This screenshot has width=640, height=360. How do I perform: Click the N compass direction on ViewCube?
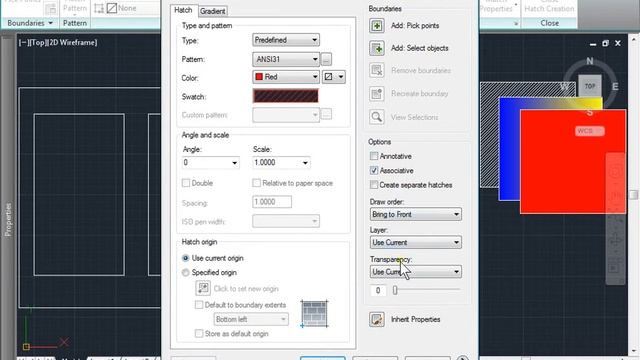pyautogui.click(x=589, y=61)
